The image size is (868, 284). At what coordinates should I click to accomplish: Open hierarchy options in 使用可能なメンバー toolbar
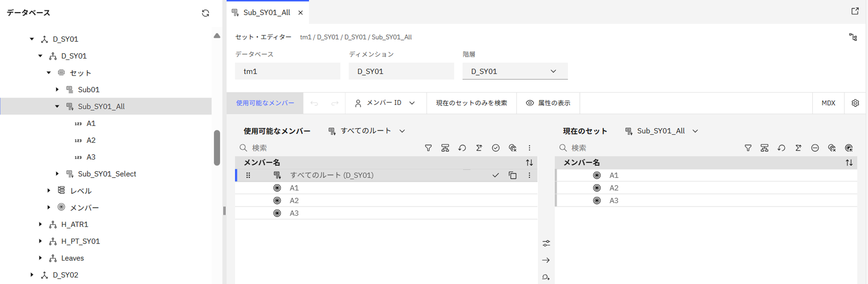pos(445,148)
